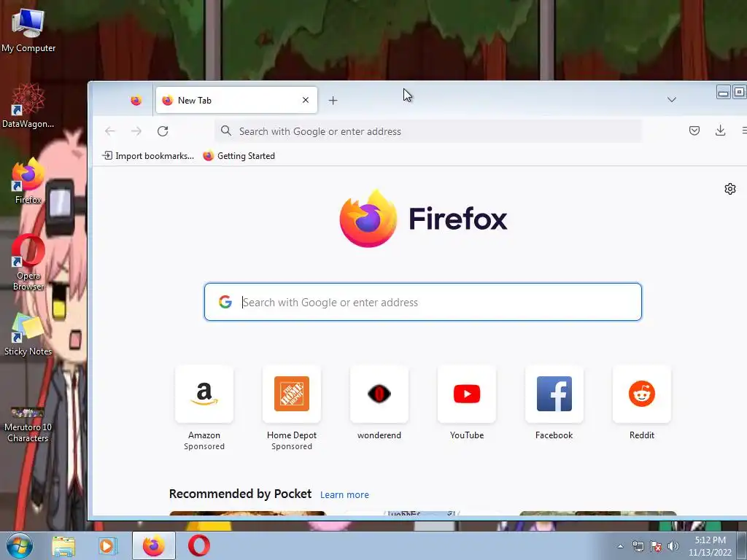
Task: Focus the Google search box on page
Action: click(423, 302)
